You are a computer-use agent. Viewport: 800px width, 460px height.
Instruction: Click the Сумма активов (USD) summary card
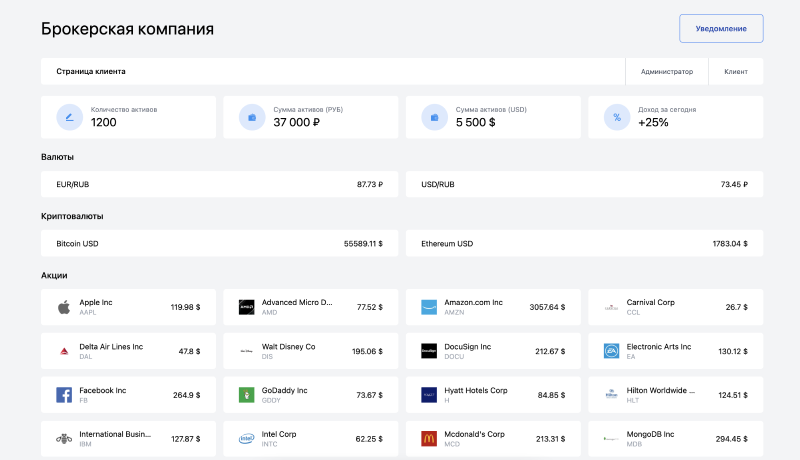[493, 117]
